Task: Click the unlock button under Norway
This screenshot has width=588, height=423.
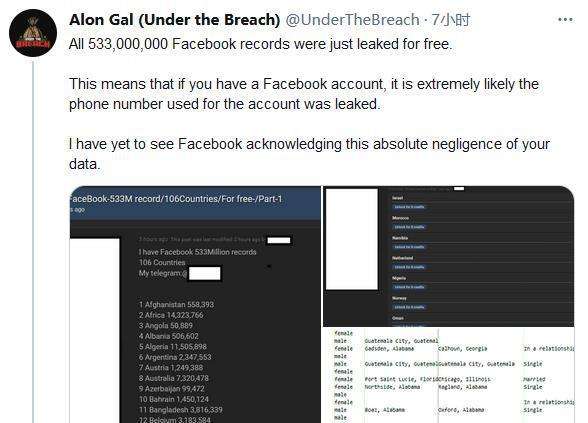Action: point(409,307)
